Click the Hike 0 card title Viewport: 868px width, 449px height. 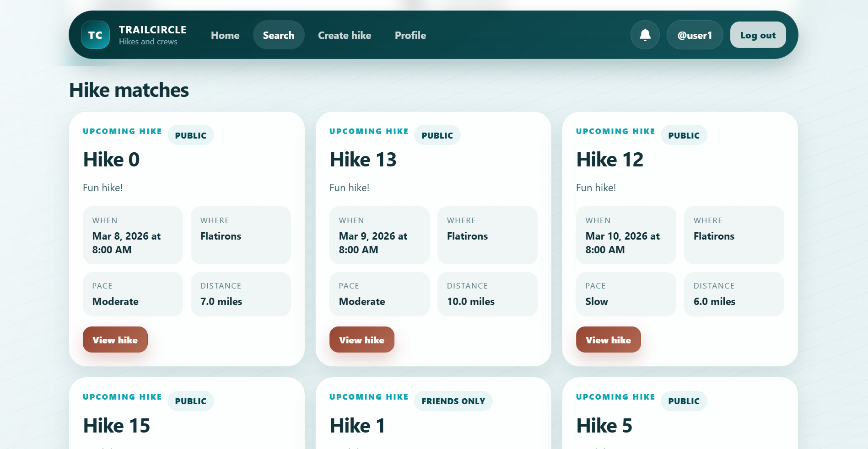(x=111, y=160)
